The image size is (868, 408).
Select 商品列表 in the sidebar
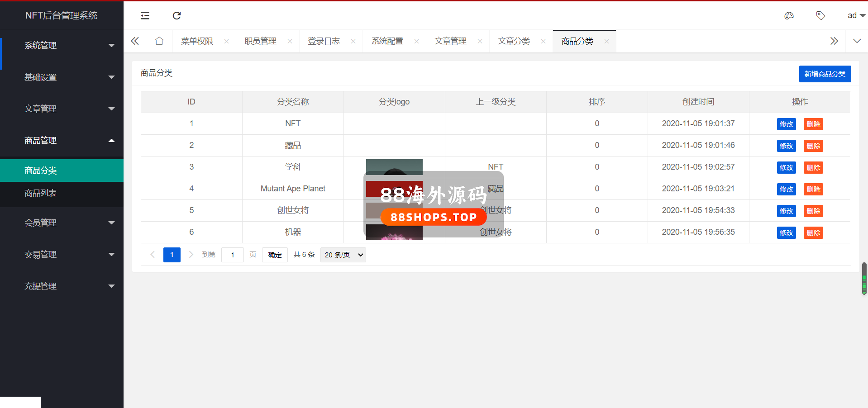tap(41, 193)
